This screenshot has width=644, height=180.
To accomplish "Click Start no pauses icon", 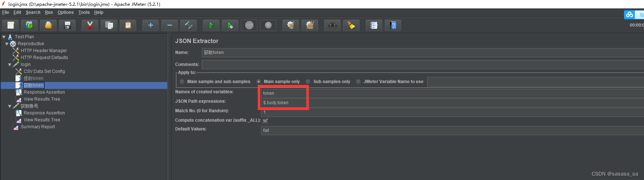I will coord(230,25).
